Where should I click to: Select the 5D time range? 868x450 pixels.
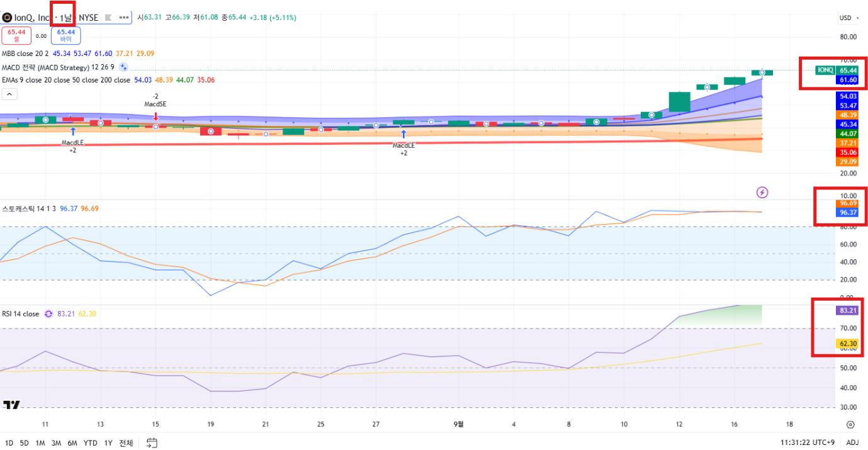(x=24, y=443)
